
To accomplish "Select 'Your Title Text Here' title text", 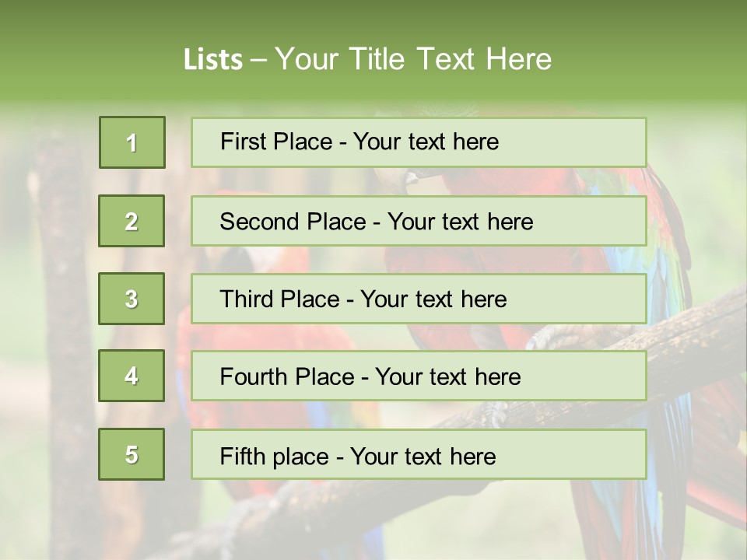I will point(413,59).
